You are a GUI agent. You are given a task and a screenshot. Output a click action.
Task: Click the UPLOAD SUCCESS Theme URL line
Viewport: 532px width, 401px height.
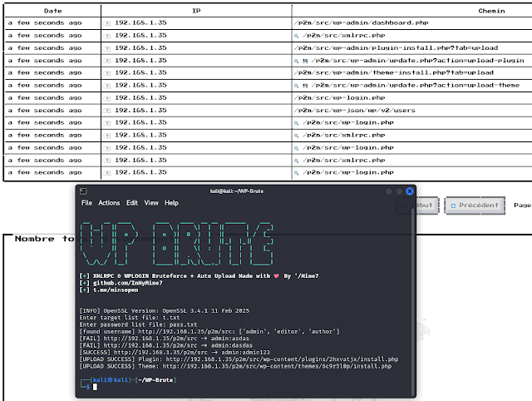235,366
